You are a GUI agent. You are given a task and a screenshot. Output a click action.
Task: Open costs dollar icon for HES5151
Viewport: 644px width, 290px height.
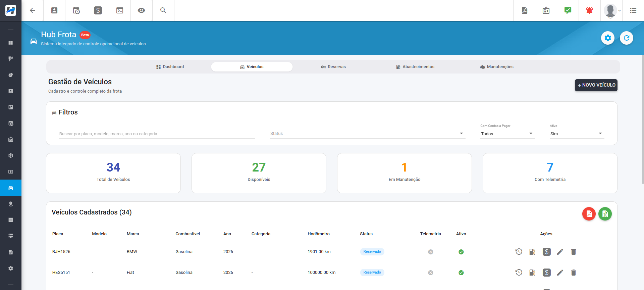(x=547, y=272)
